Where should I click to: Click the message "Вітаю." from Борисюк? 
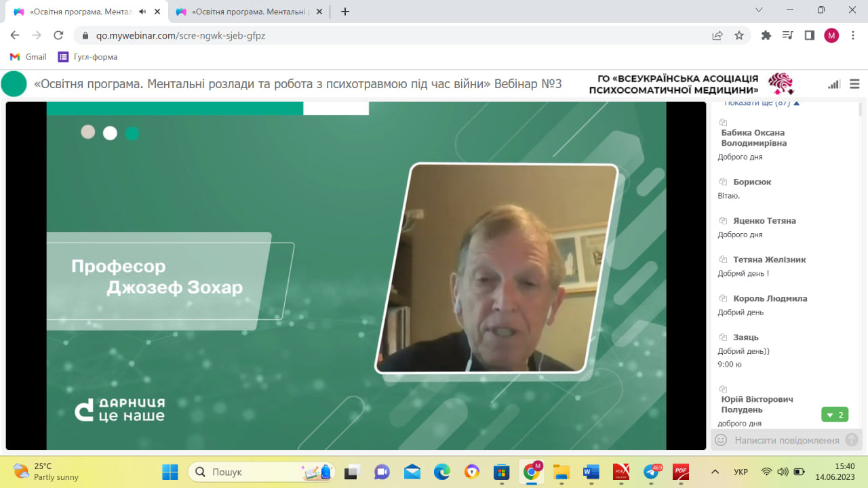(728, 196)
